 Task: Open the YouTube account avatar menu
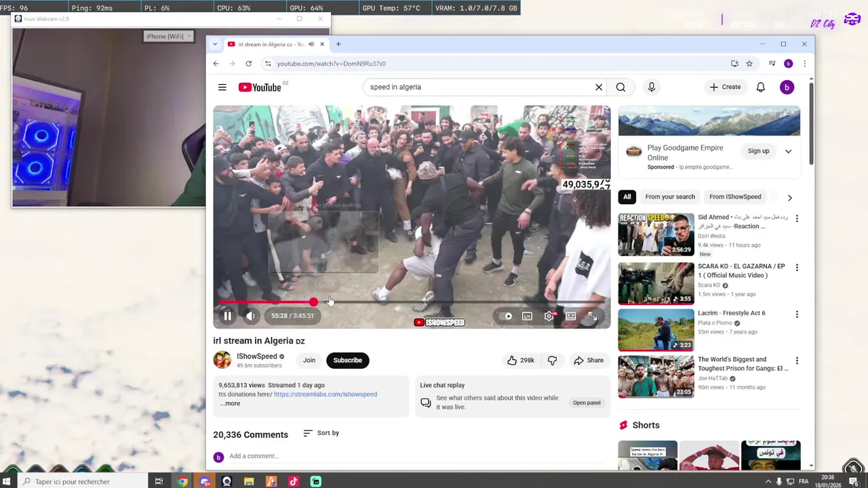(787, 87)
